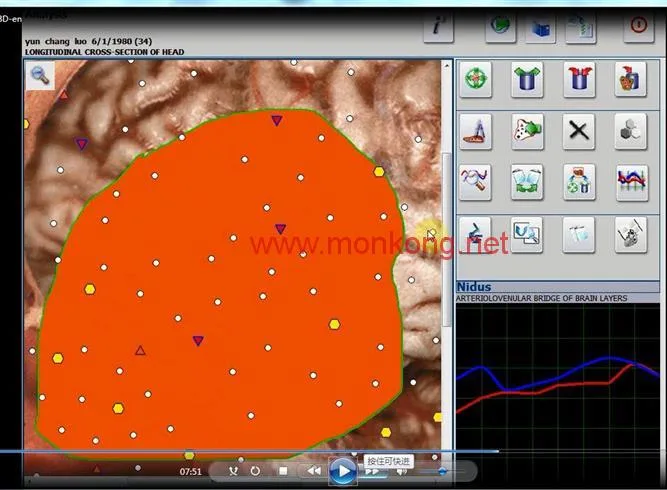667x490 pixels.
Task: Click blue cylinder with red arrows icon
Action: click(x=579, y=79)
